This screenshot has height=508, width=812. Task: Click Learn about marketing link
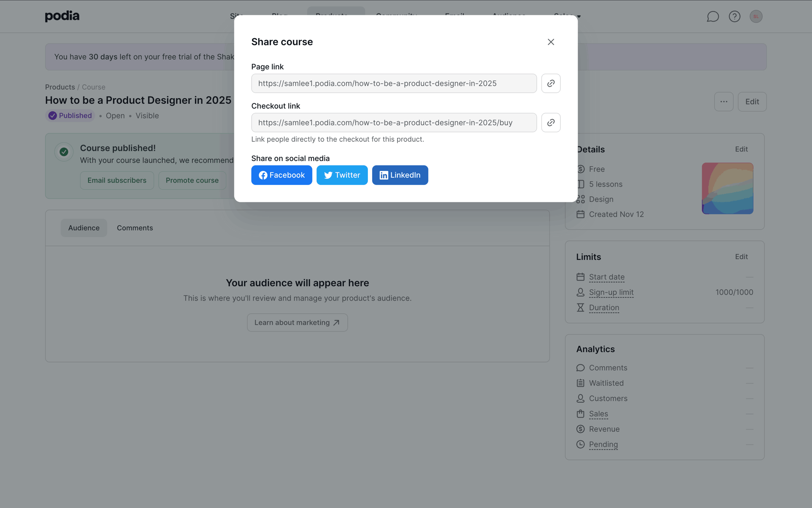point(297,323)
